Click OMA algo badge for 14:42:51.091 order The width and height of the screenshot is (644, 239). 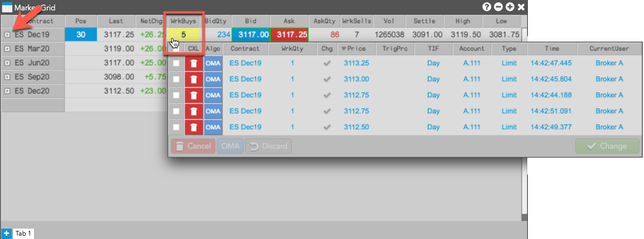coord(213,111)
